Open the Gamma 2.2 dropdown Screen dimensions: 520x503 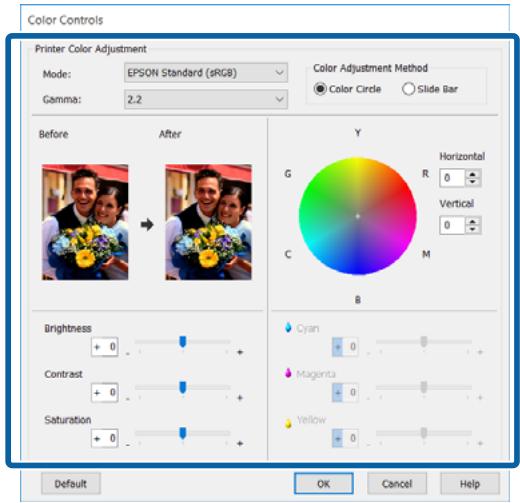point(206,99)
